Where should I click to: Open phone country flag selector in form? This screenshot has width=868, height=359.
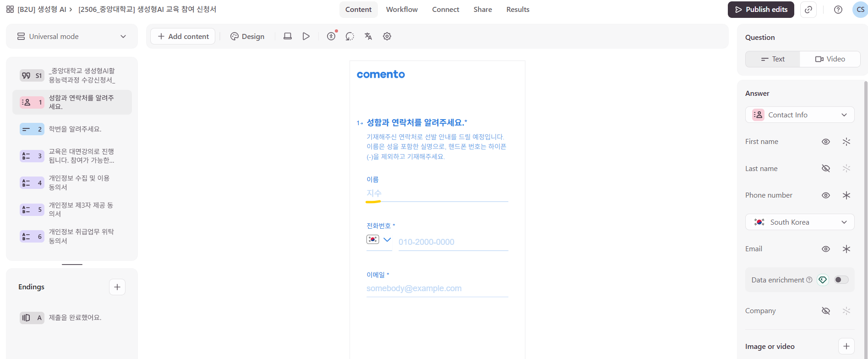379,240
